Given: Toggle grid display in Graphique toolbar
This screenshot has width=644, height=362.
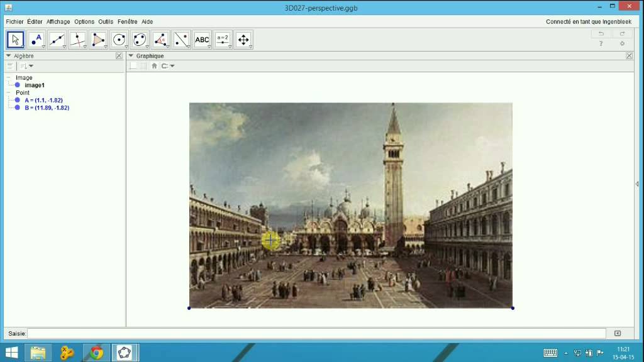Looking at the screenshot, I should coord(143,65).
